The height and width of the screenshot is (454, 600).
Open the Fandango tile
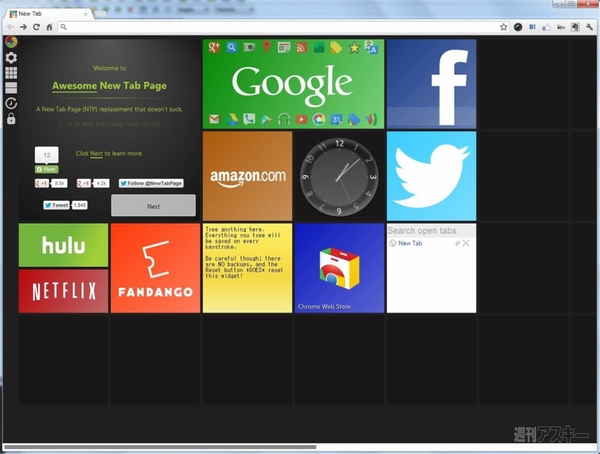[x=155, y=268]
